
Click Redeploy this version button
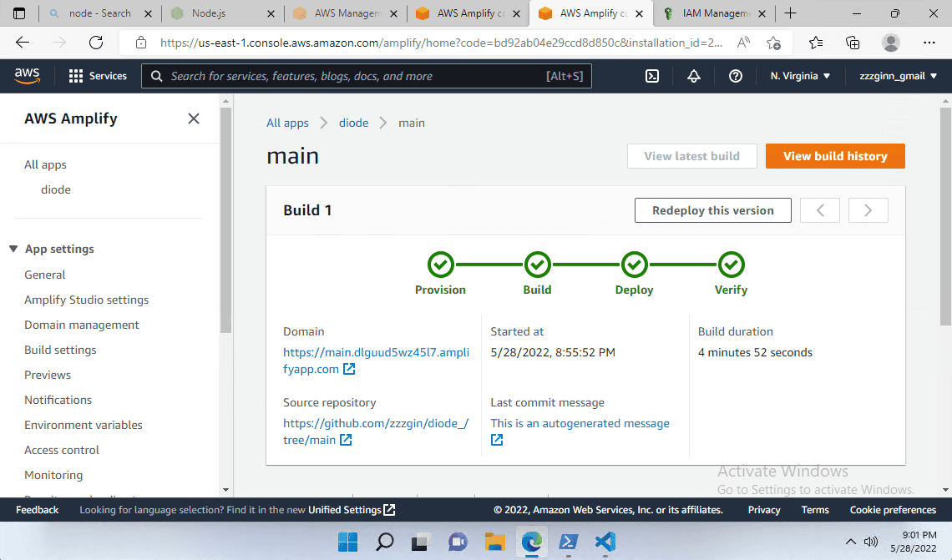tap(712, 210)
